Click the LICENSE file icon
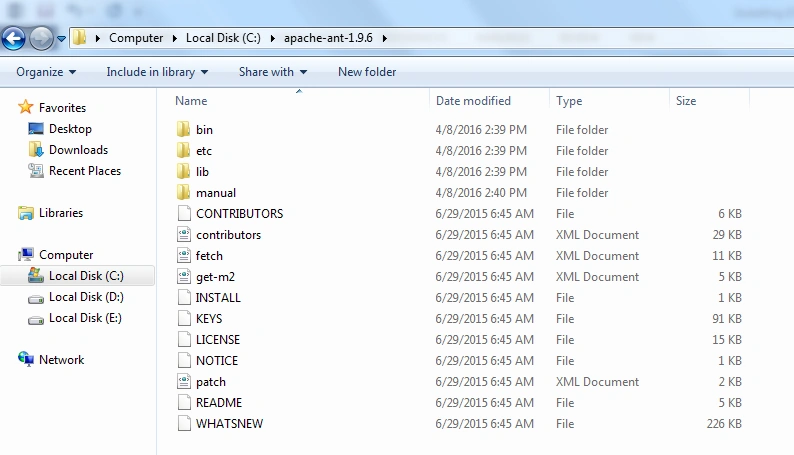This screenshot has width=794, height=455. pos(184,340)
